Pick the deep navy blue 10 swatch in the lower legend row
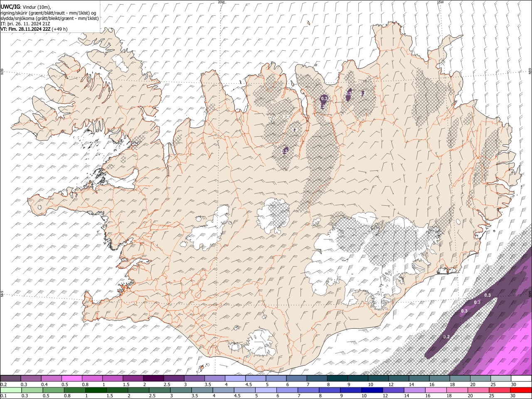The height and width of the screenshot is (399, 532). point(372,390)
